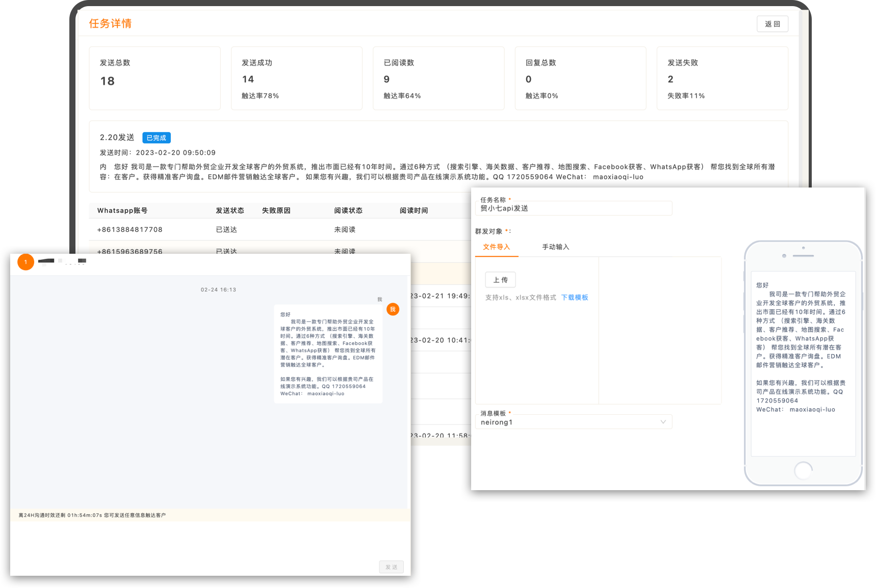876x588 pixels.
Task: Select the 发送成功 statistics card
Action: click(x=296, y=78)
